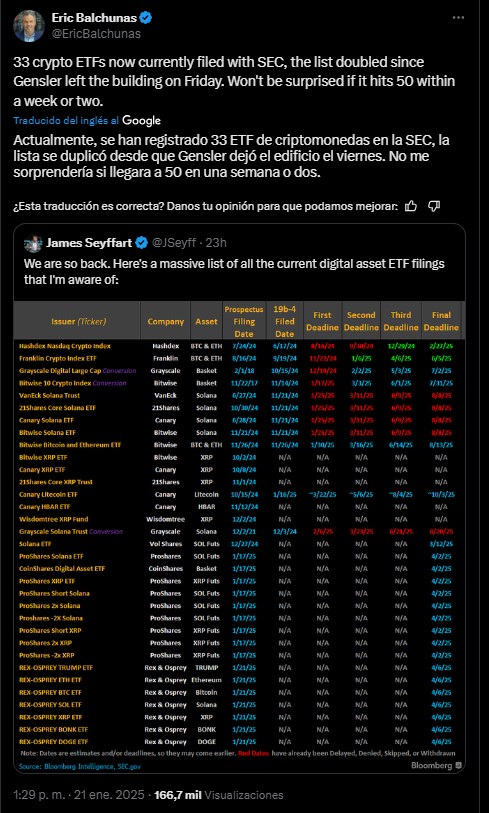The image size is (489, 813).
Task: Click 'Wisdomtree XRP Fund' row
Action: (x=239, y=519)
